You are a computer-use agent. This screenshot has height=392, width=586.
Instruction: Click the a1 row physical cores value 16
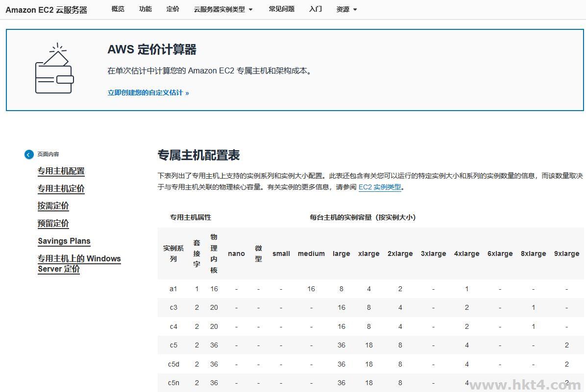pos(214,289)
